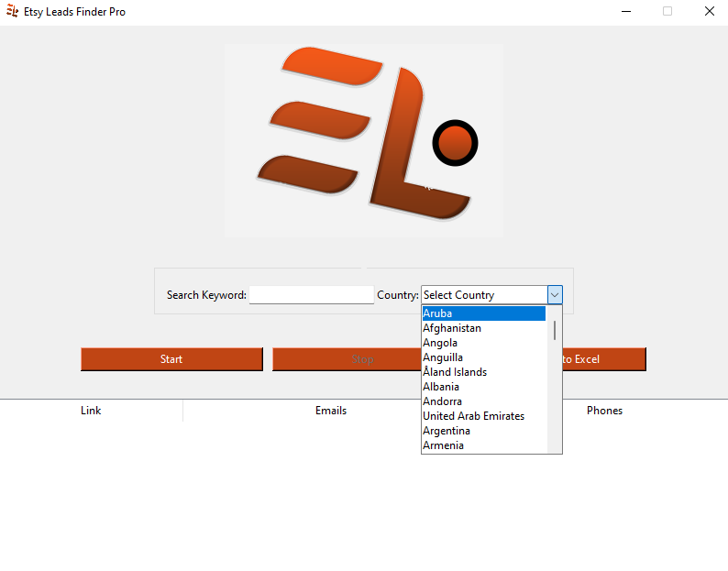728x571 pixels.
Task: Select Andorra in the dropdown list
Action: pyautogui.click(x=484, y=401)
